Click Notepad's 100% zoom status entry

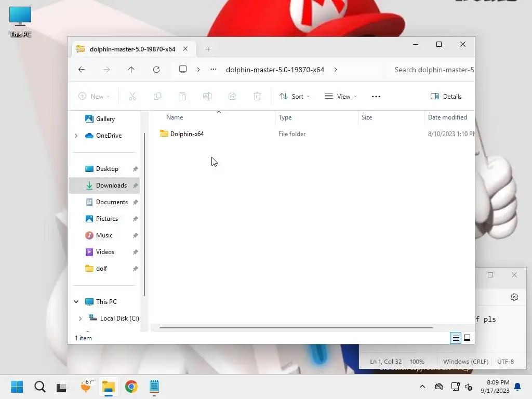[417, 362]
